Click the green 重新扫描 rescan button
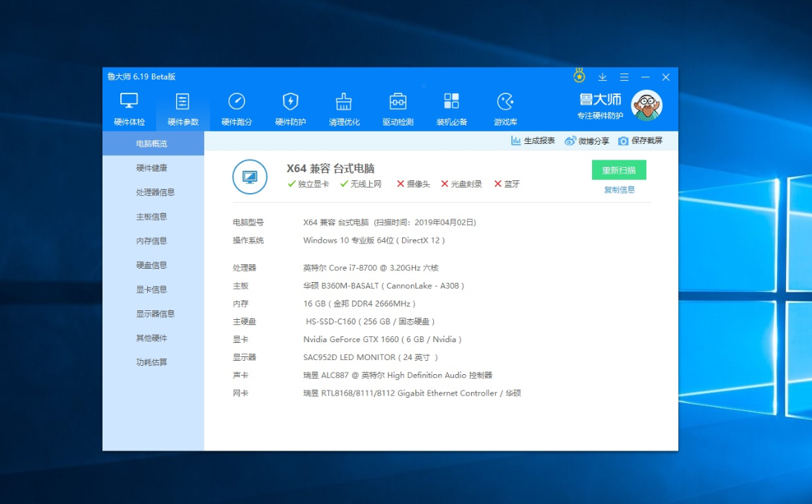Image resolution: width=812 pixels, height=504 pixels. pyautogui.click(x=619, y=170)
